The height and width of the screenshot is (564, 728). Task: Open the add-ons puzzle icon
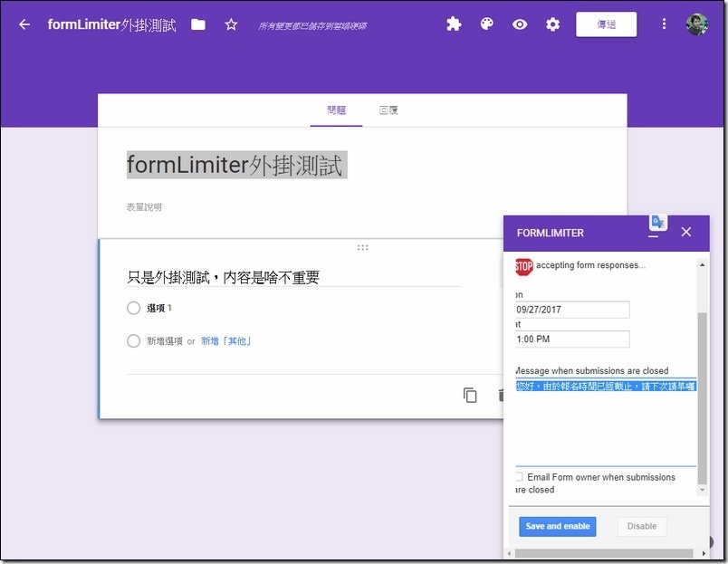pos(454,24)
